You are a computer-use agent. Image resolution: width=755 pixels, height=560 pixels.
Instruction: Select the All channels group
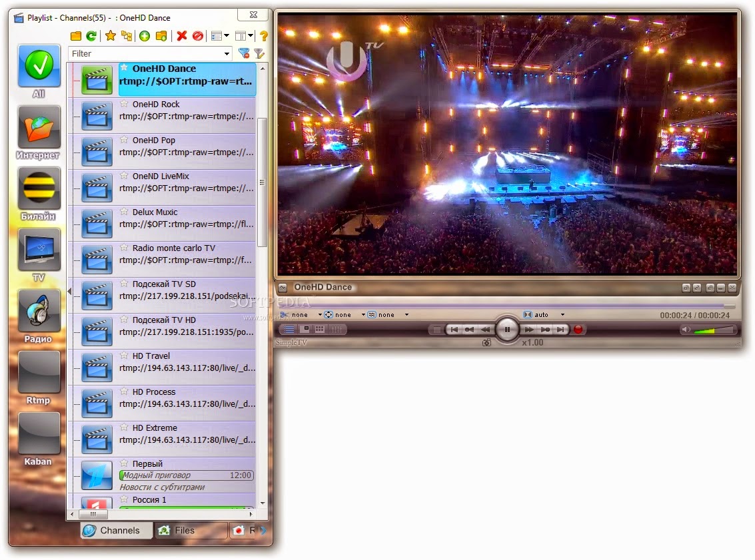tap(39, 66)
